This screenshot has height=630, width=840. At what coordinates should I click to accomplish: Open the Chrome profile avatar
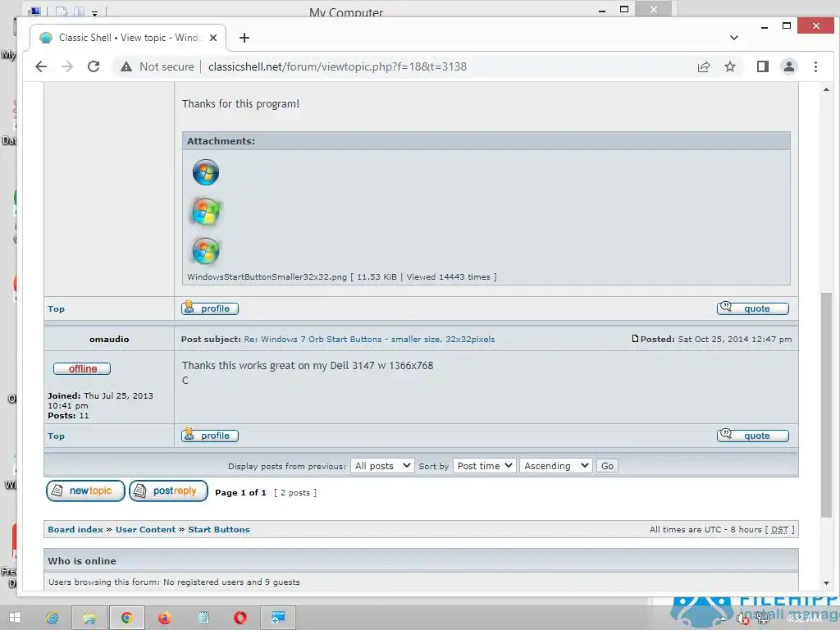point(788,66)
